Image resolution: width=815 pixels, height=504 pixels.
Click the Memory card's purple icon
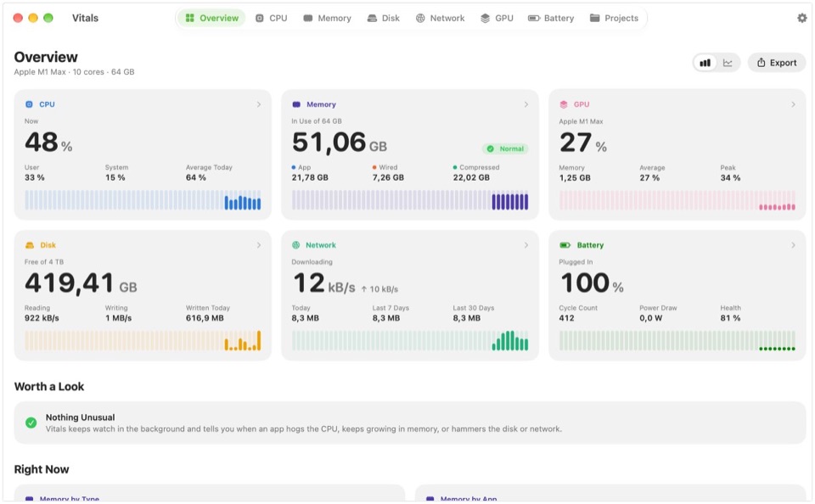296,104
